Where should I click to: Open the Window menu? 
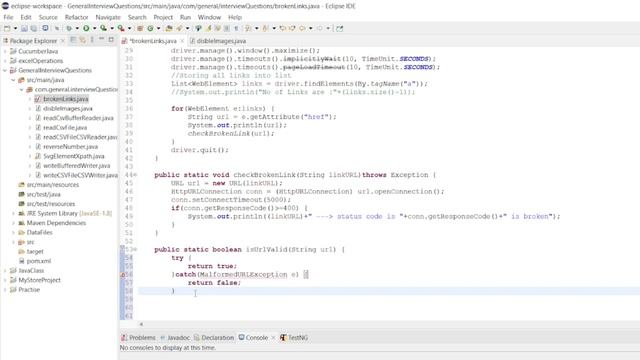[209, 17]
